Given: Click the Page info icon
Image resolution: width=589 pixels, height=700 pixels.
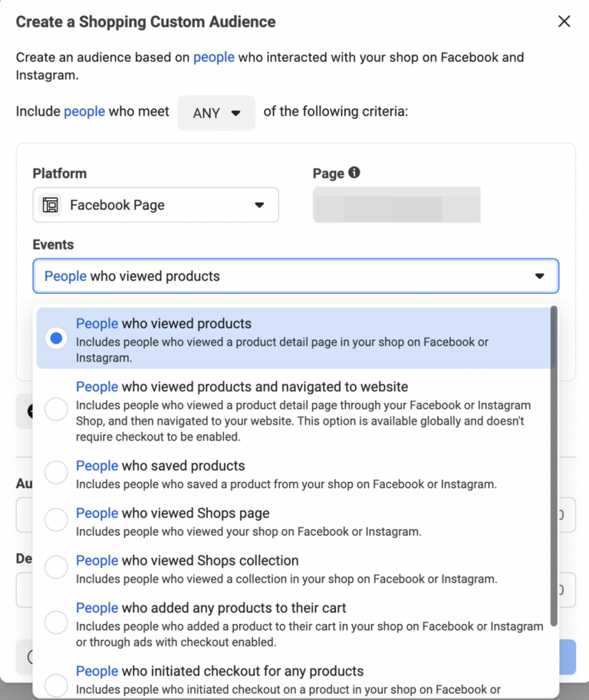Looking at the screenshot, I should click(354, 173).
